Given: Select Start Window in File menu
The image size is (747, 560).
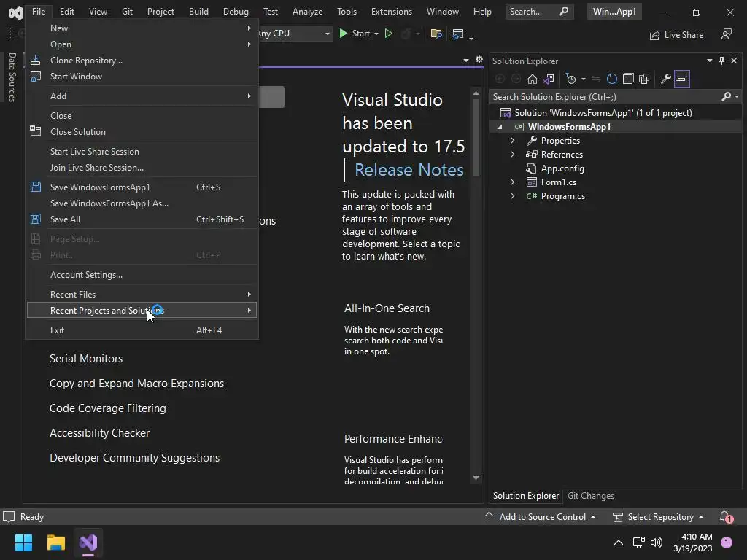Looking at the screenshot, I should 142,76.
